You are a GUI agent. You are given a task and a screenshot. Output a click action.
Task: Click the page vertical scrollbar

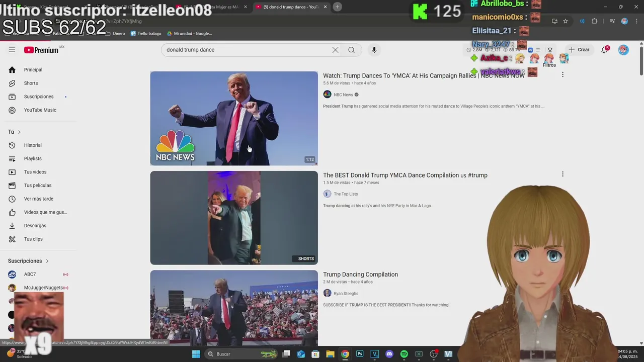pos(641,60)
